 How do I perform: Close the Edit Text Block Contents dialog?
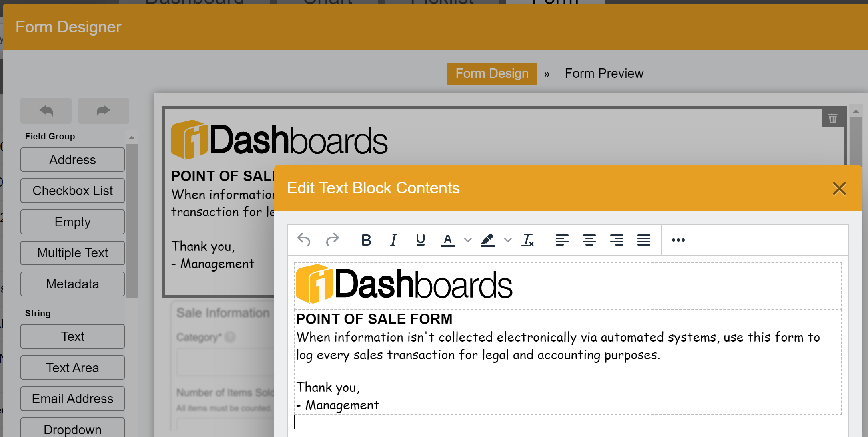point(839,188)
